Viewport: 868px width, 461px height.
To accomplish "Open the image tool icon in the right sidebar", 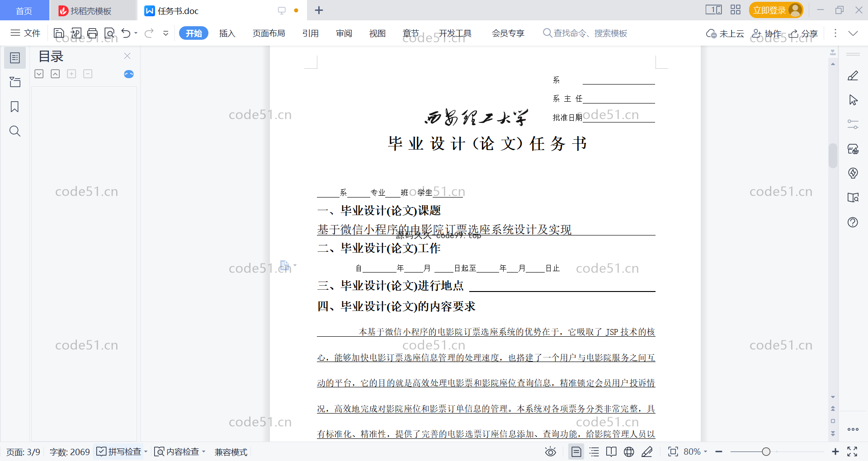I will 853,149.
